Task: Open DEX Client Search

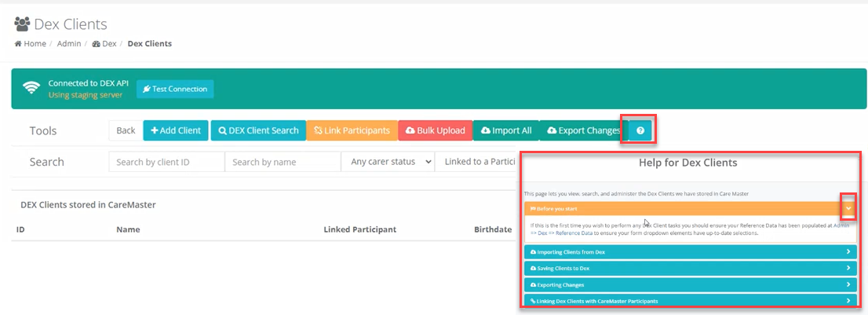Action: tap(258, 130)
